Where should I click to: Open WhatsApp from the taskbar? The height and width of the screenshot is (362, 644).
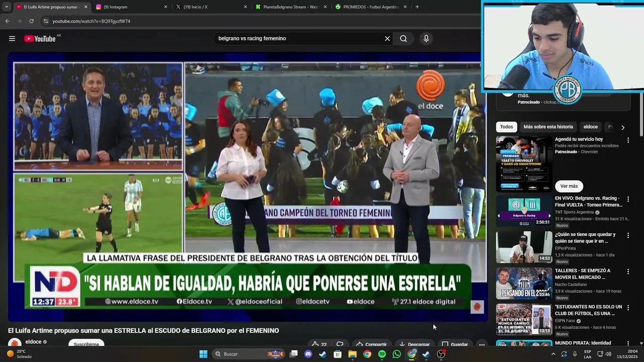tap(396, 354)
